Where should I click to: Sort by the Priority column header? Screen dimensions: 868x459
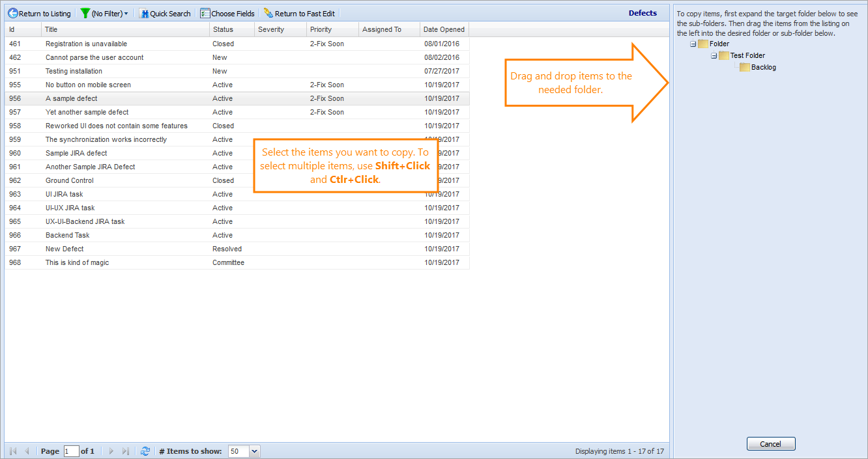pos(332,29)
